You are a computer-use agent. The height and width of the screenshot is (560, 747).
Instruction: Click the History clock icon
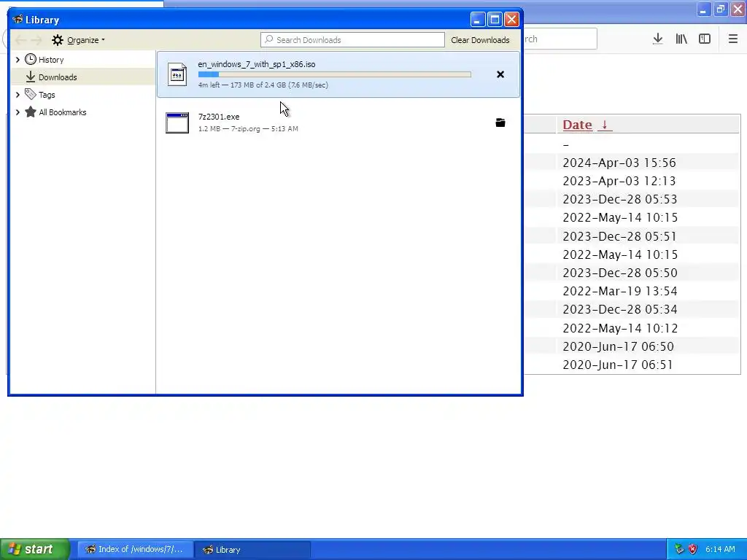[x=31, y=59]
